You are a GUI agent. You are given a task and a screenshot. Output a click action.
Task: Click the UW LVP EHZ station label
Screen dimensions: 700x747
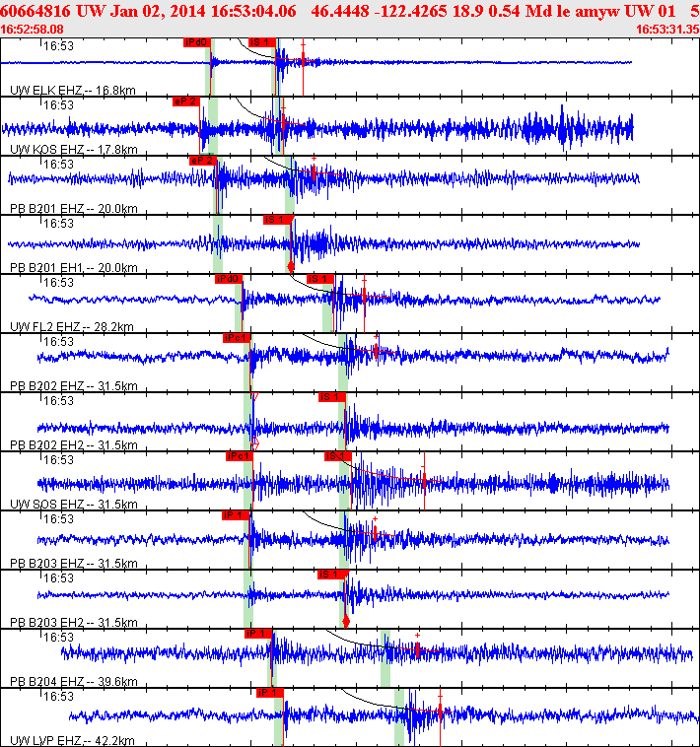coord(72,740)
